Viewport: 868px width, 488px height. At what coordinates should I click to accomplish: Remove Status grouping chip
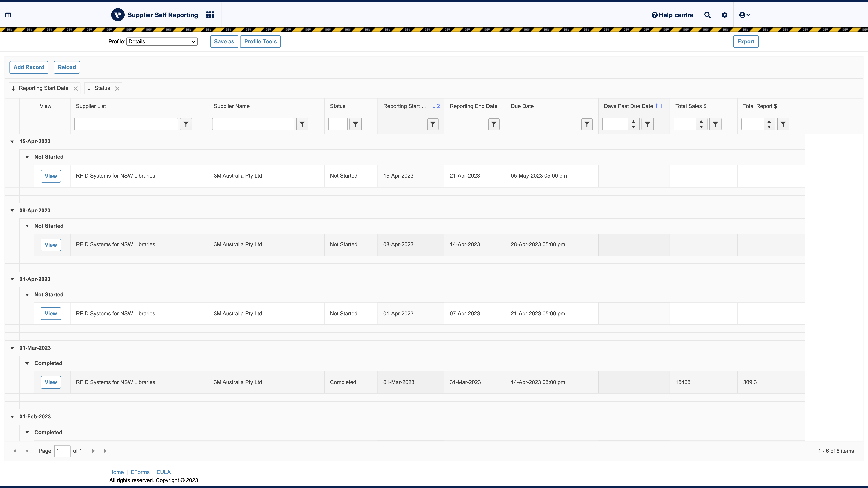click(x=117, y=89)
